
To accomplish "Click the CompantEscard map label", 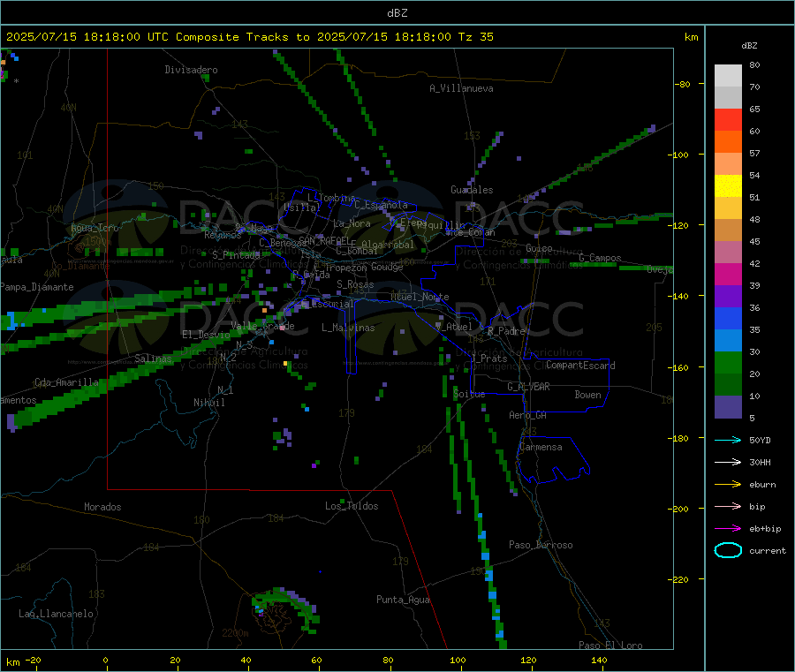I will [580, 366].
